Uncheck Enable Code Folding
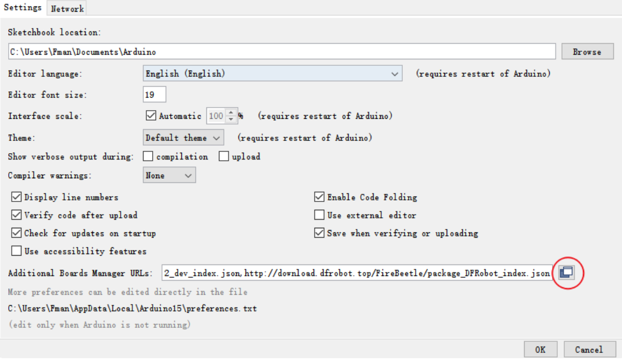The image size is (622, 364). pos(319,197)
